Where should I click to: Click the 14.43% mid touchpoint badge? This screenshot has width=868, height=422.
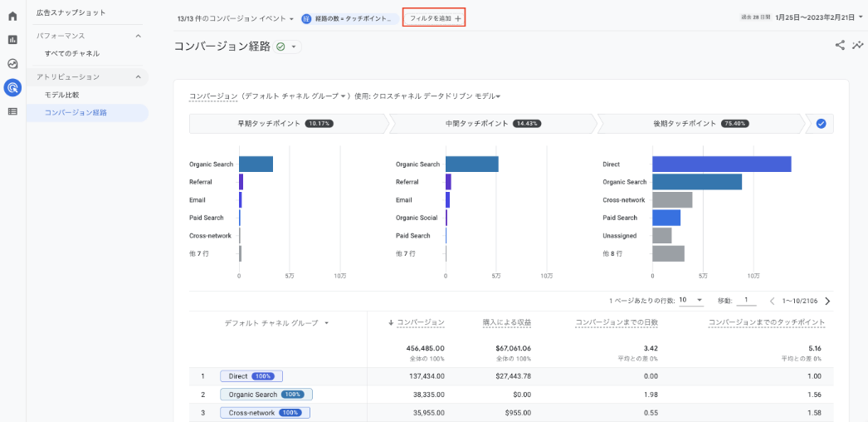(x=526, y=124)
